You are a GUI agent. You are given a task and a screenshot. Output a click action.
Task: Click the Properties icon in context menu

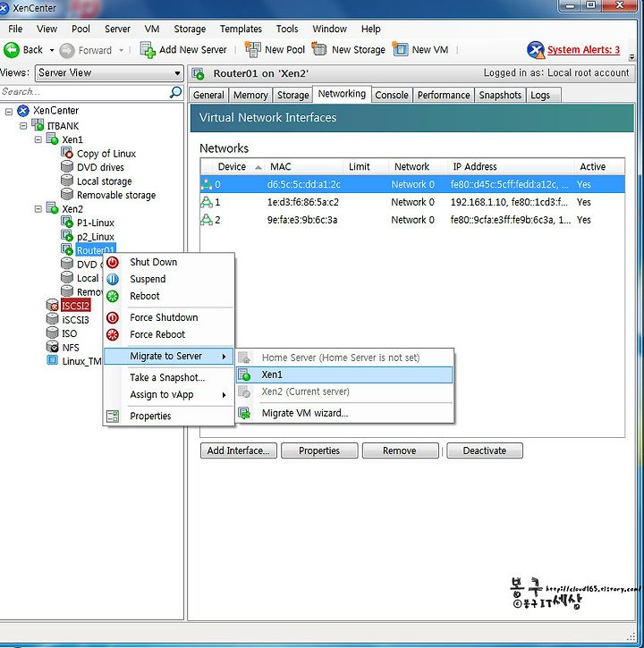point(113,417)
